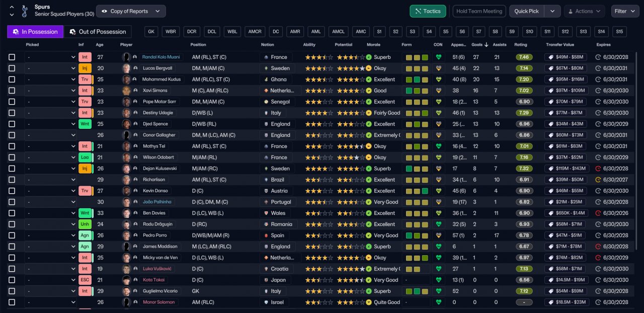The width and height of the screenshot is (644, 313).
Task: Tick the checkbox for Guglielmo Vicario
Action: pos(12,291)
